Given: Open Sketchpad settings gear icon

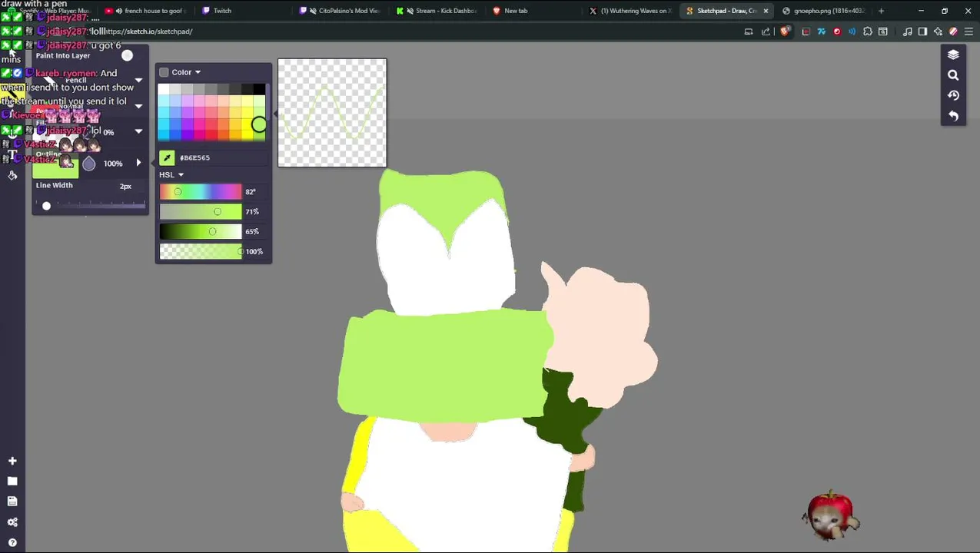Looking at the screenshot, I should click(12, 522).
